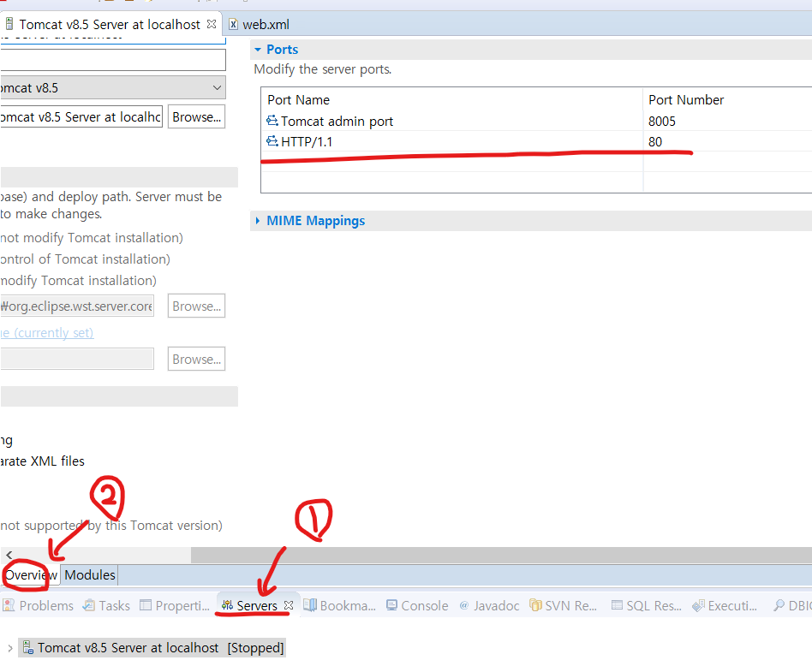Switch to the Modules page tab
Image resolution: width=812 pixels, height=672 pixels.
[x=90, y=575]
